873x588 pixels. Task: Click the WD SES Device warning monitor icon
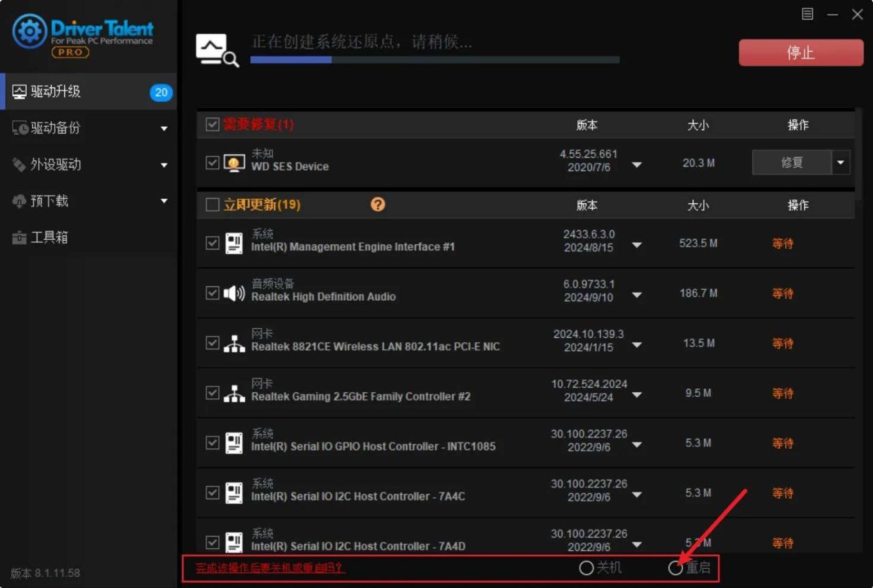235,163
